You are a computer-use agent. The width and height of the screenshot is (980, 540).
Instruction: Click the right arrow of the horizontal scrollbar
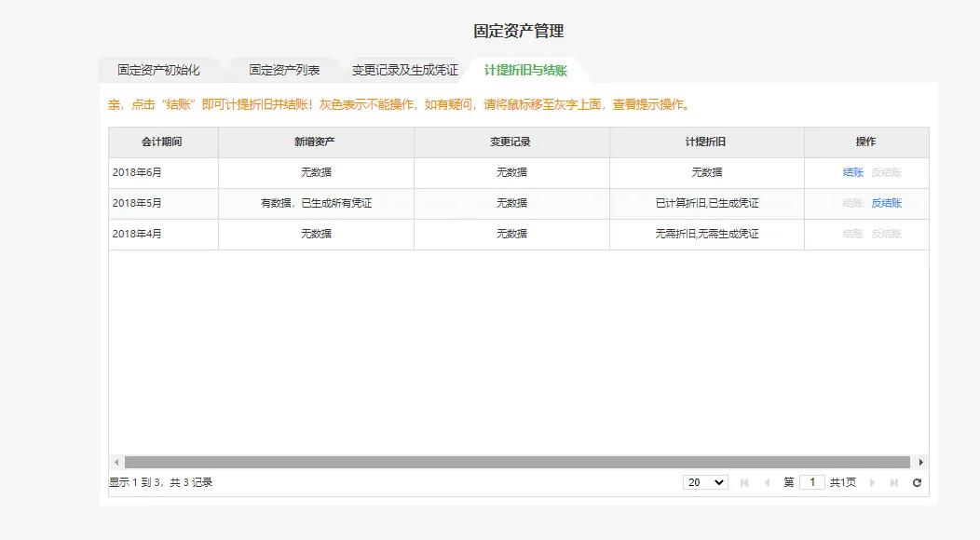pos(921,462)
